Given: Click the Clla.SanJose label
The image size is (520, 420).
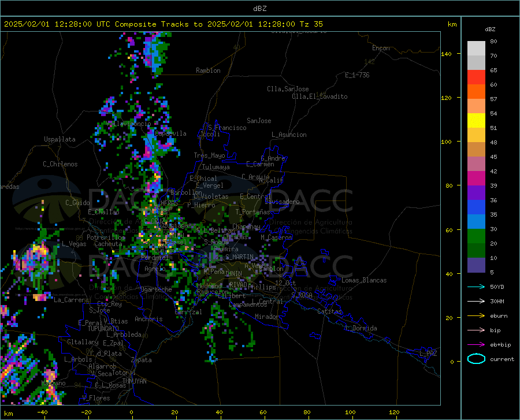Looking at the screenshot, I should pyautogui.click(x=288, y=89).
